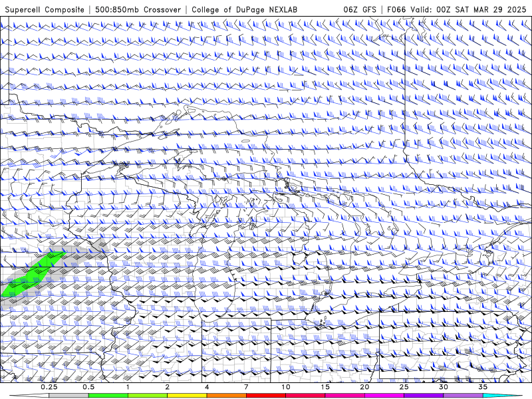Select the gray legend color segment
This screenshot has height=399, width=532.
point(69,396)
